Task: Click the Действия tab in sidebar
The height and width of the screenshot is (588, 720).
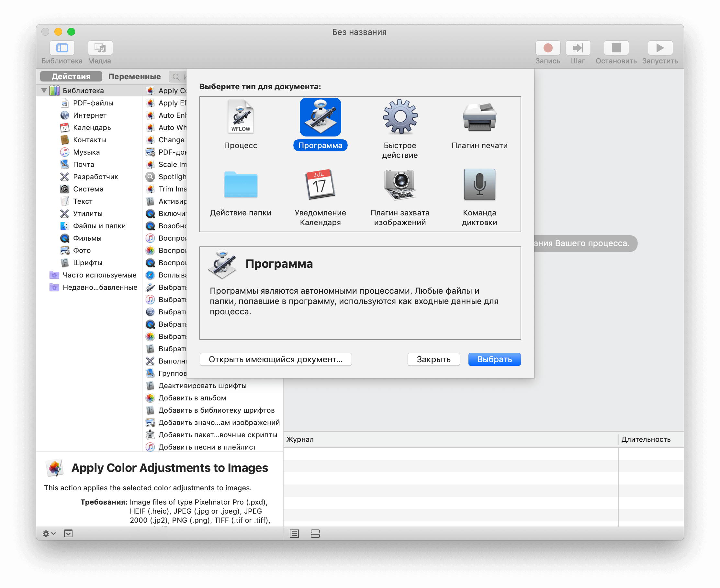Action: pos(72,76)
